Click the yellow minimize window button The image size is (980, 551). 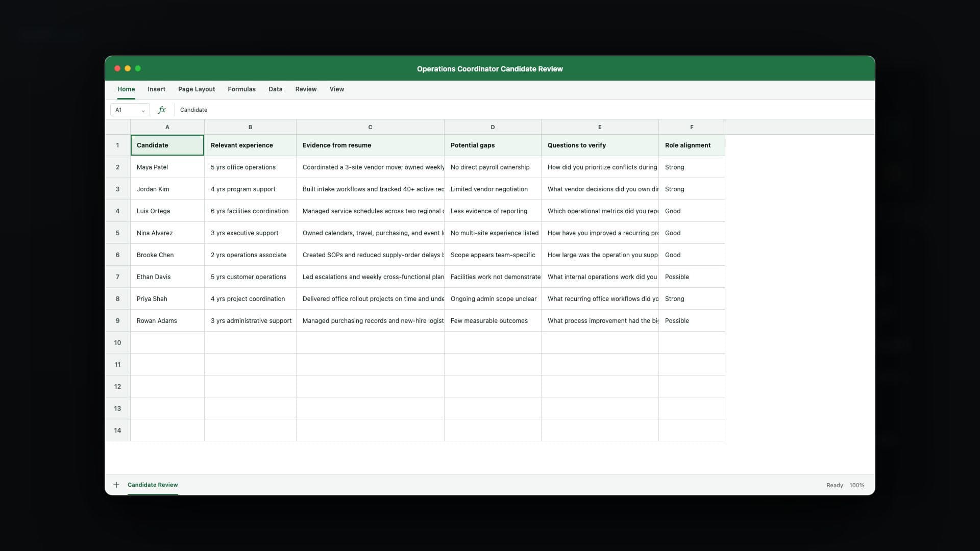point(128,68)
